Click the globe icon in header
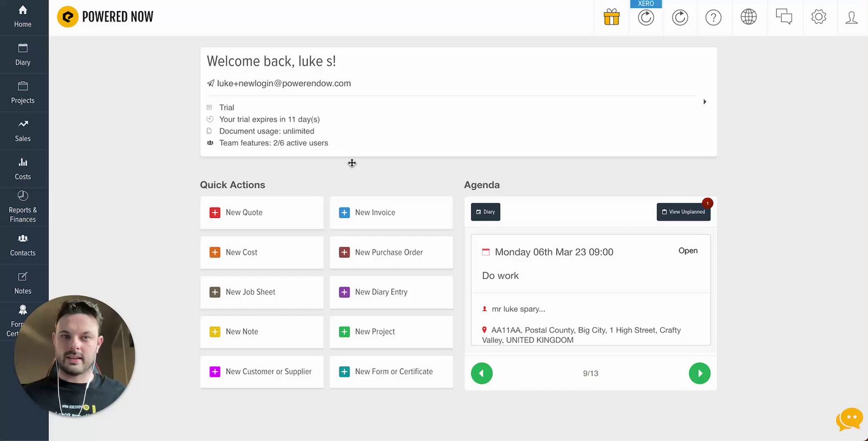 point(749,17)
